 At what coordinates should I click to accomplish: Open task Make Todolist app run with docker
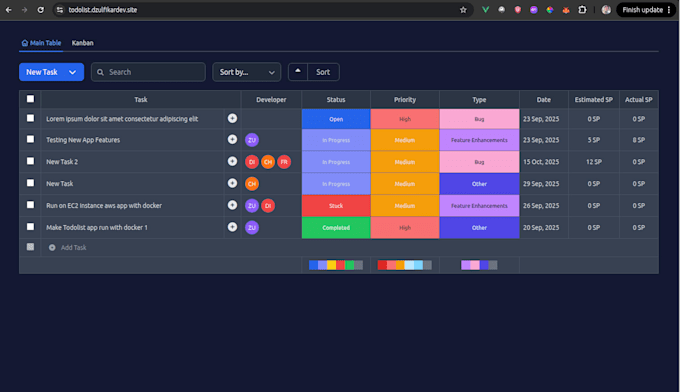click(97, 228)
